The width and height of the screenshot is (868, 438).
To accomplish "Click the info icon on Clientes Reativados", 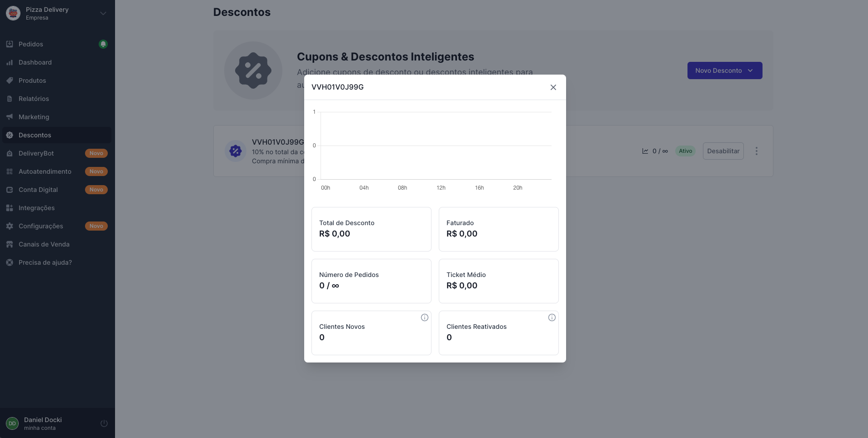I will coord(552,317).
